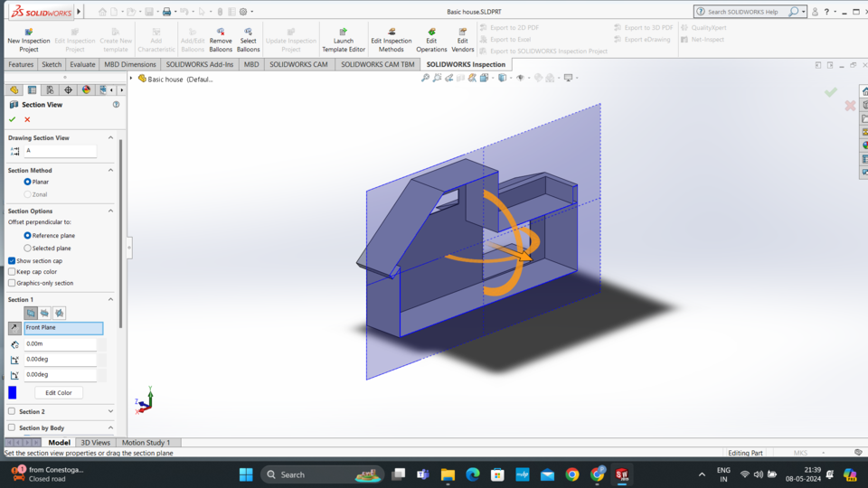868x488 pixels.
Task: Open the Motion Study 1 tab
Action: tap(146, 443)
